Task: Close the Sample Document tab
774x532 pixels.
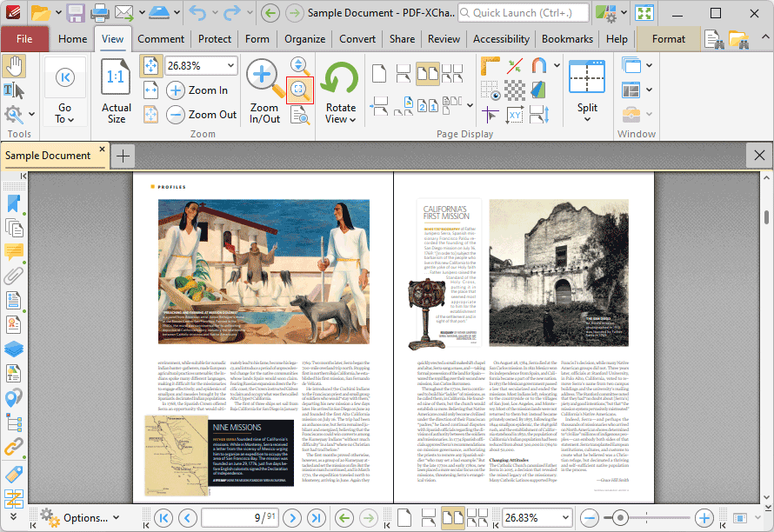Action: click(x=102, y=149)
